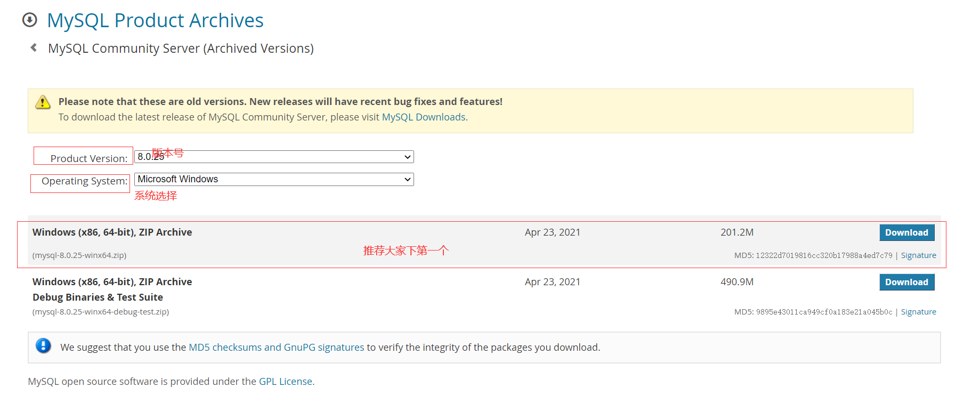The image size is (980, 395).
Task: Open the GPL License link
Action: (x=286, y=382)
